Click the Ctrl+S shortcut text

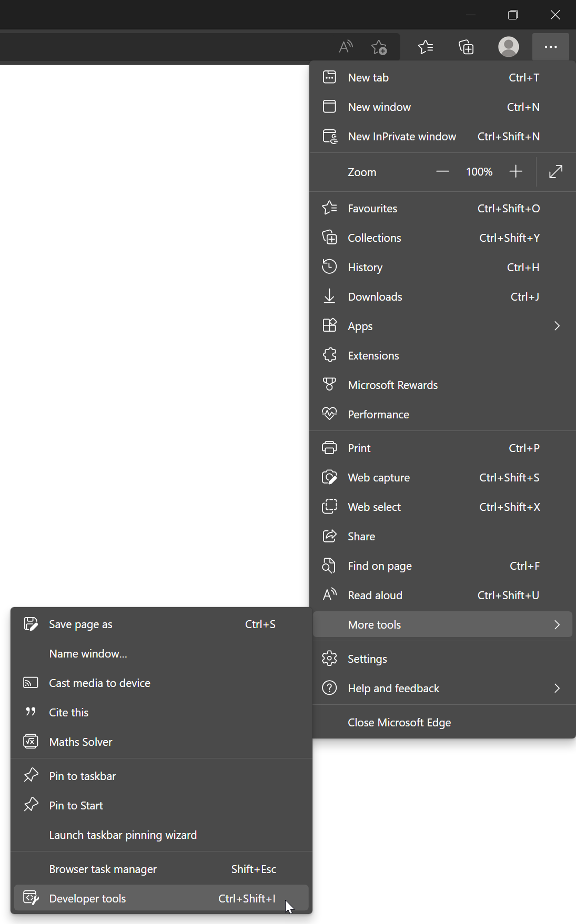(260, 624)
